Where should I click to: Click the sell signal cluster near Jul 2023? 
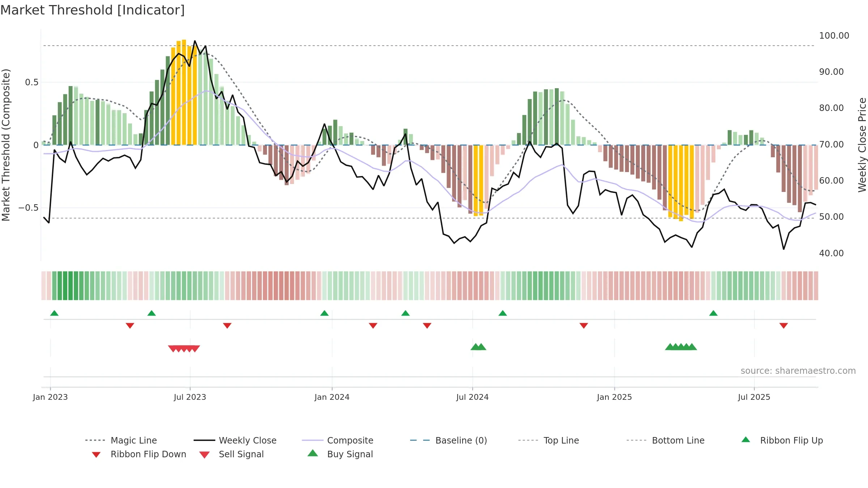(184, 348)
